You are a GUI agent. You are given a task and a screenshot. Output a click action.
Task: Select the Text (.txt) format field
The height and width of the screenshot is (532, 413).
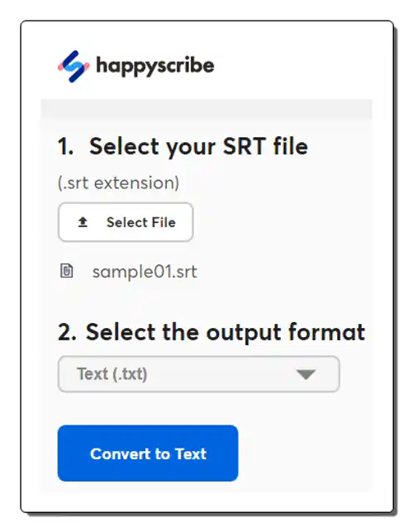pos(199,374)
